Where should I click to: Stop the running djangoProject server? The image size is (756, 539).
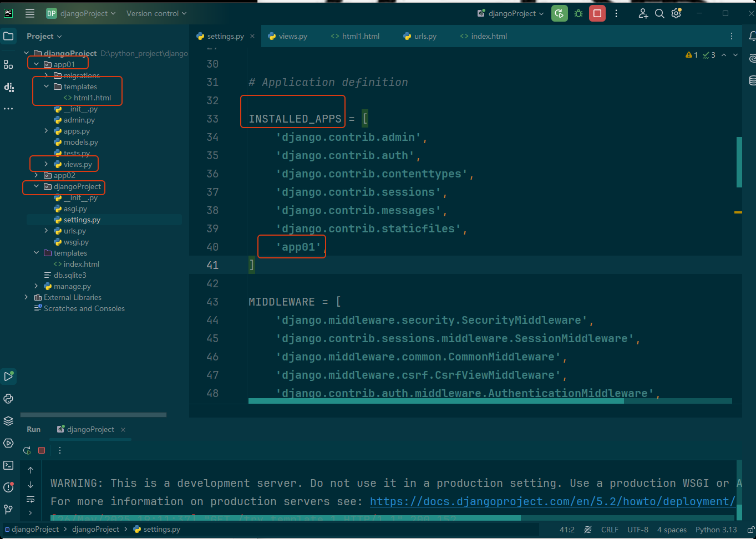point(597,13)
